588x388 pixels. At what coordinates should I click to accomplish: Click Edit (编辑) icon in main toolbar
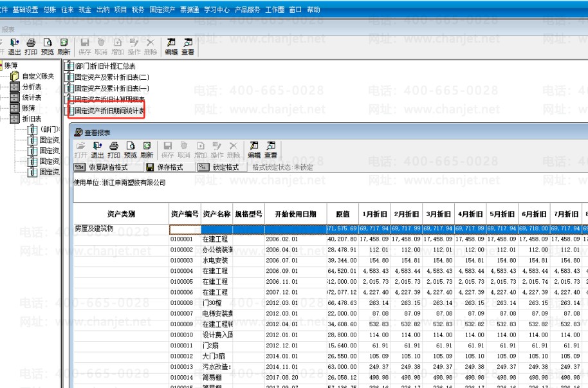171,46
